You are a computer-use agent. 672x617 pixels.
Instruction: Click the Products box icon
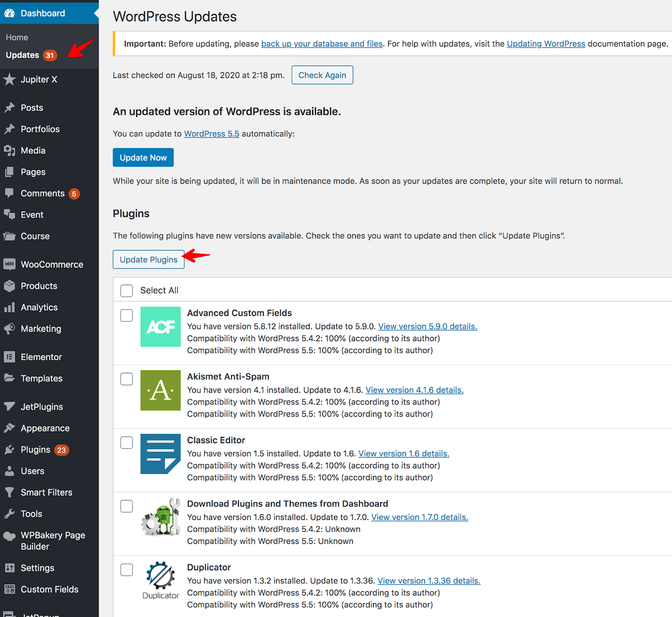point(10,286)
